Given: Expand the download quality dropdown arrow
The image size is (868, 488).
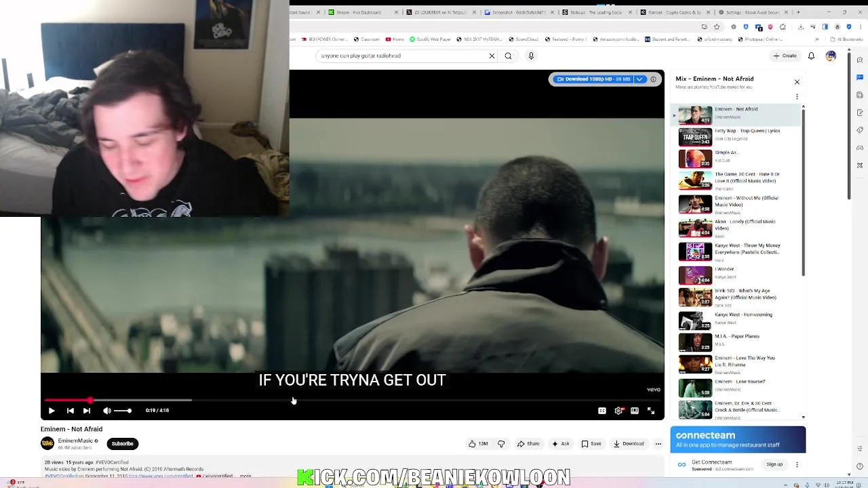Looking at the screenshot, I should pos(639,79).
